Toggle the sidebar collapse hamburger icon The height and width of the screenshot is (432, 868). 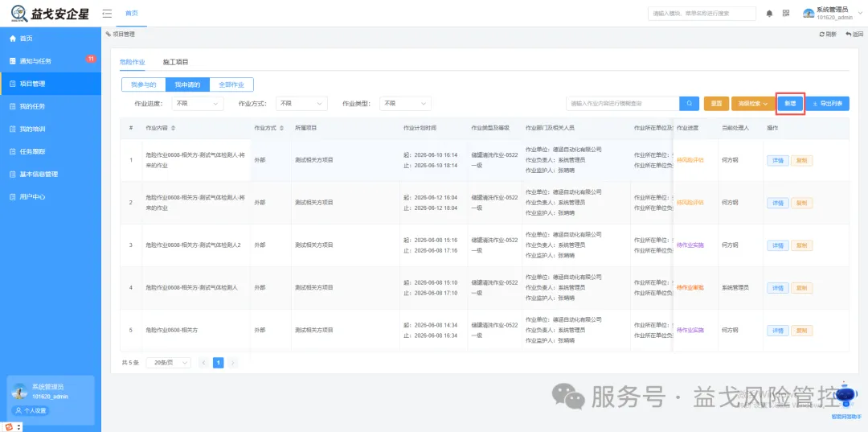point(107,14)
